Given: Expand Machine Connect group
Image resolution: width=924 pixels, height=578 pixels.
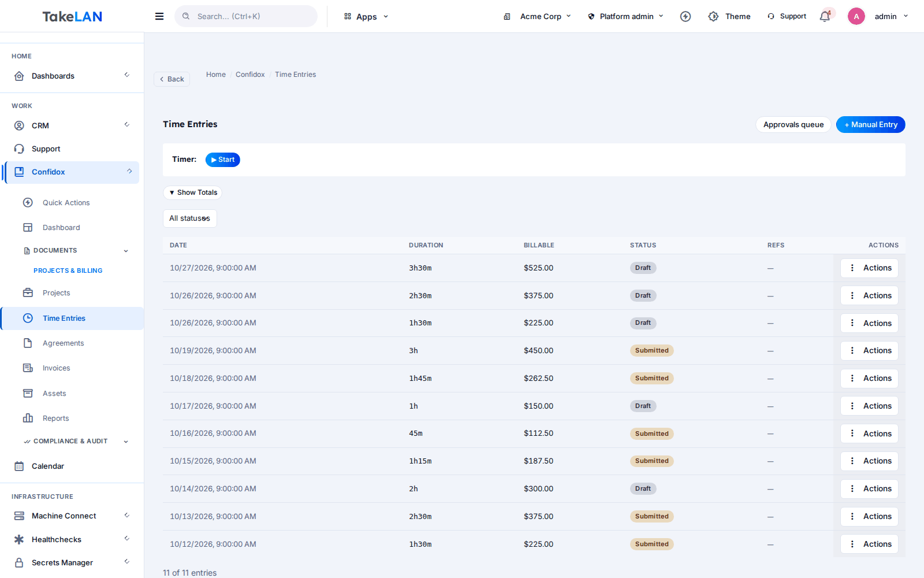Looking at the screenshot, I should (x=72, y=516).
